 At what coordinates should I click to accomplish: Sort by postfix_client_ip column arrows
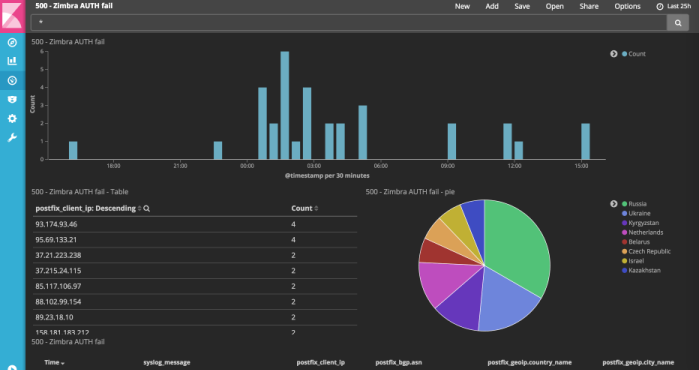coord(140,209)
